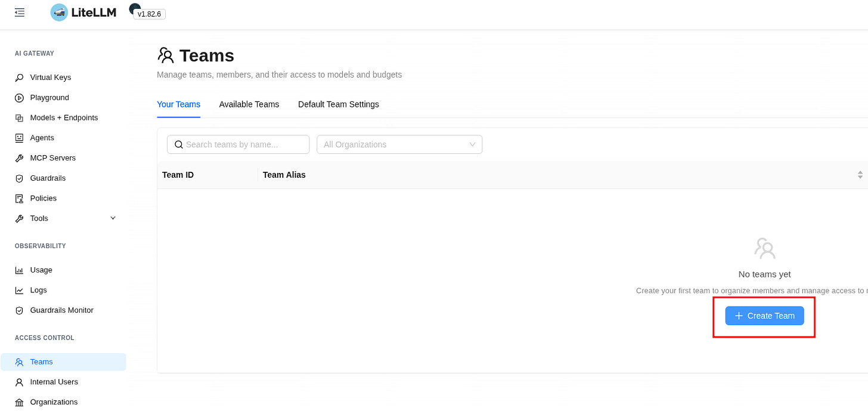The width and height of the screenshot is (868, 414).
Task: Click the Virtual Keys key icon
Action: [x=19, y=78]
